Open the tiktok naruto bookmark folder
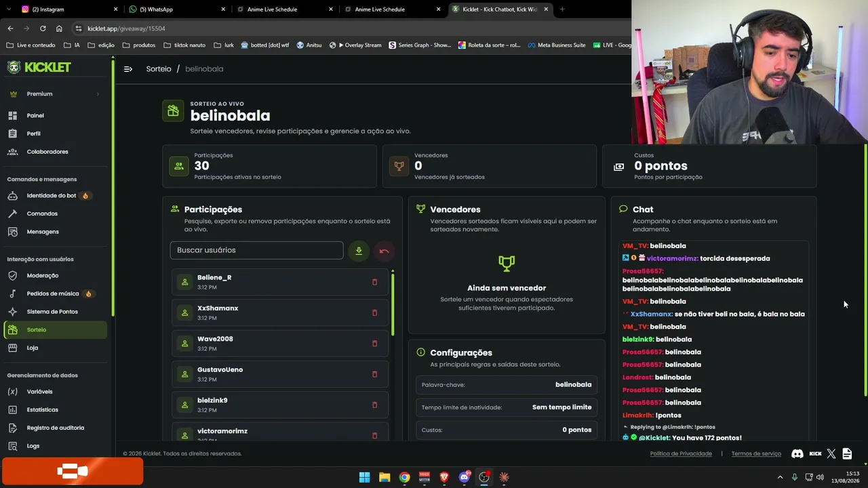868x488 pixels. click(x=184, y=45)
